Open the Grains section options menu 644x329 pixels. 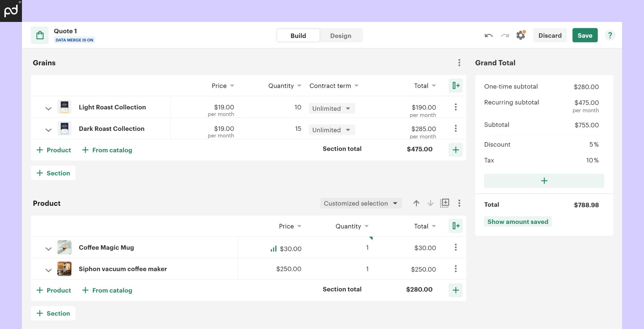pos(459,63)
